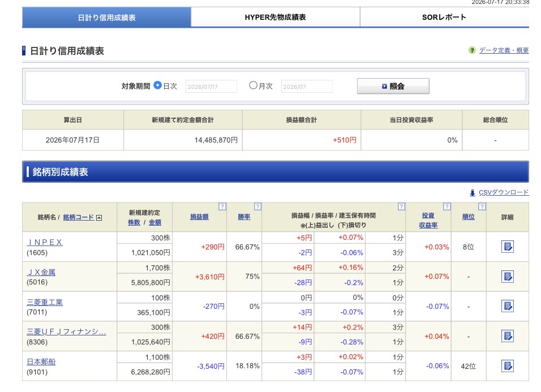Sort by 株数 header link
This screenshot has width=541, height=392.
[x=134, y=223]
